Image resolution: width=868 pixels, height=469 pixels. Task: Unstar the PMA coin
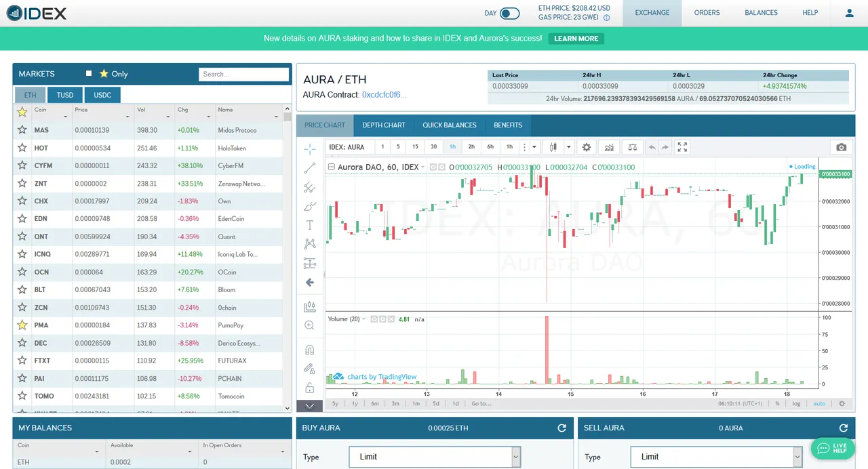(x=22, y=325)
